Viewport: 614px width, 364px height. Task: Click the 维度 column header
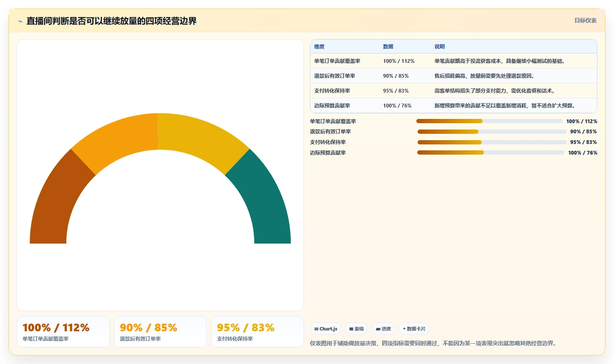click(319, 47)
